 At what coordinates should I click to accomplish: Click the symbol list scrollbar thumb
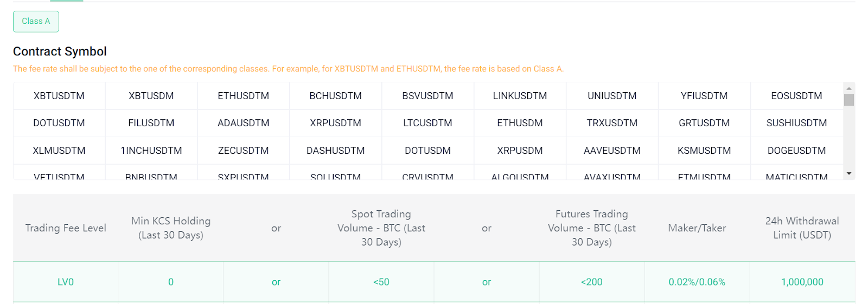[849, 100]
